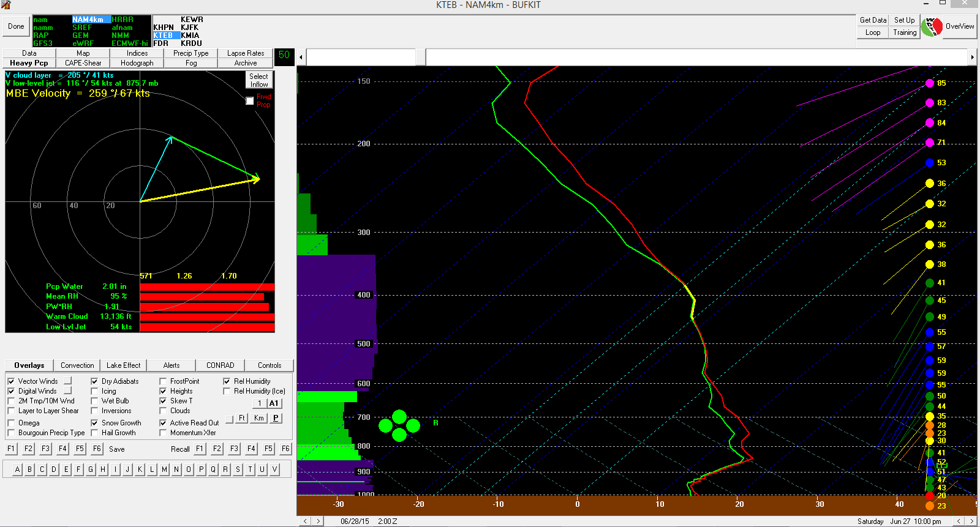Choose station KJFK
The height and width of the screenshot is (527, 980).
[x=189, y=28]
